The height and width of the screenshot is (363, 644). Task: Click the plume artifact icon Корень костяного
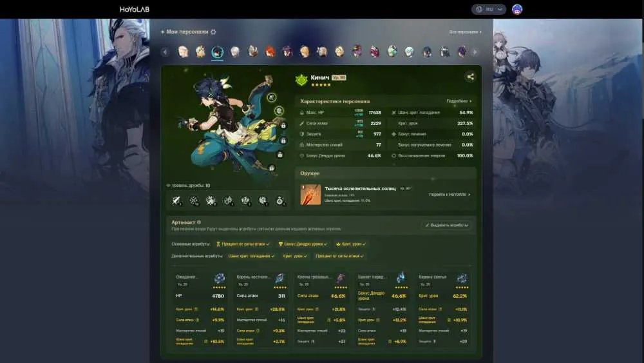(279, 279)
